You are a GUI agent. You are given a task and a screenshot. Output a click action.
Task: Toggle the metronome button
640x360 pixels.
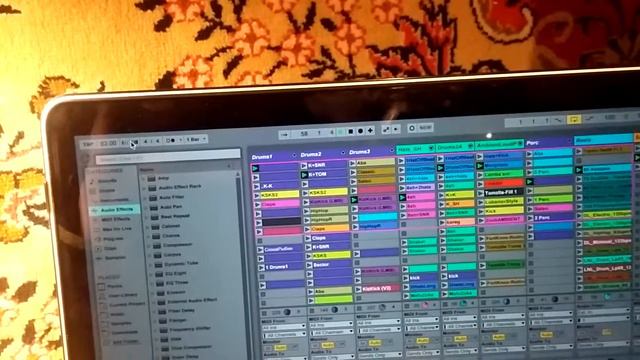click(x=171, y=140)
